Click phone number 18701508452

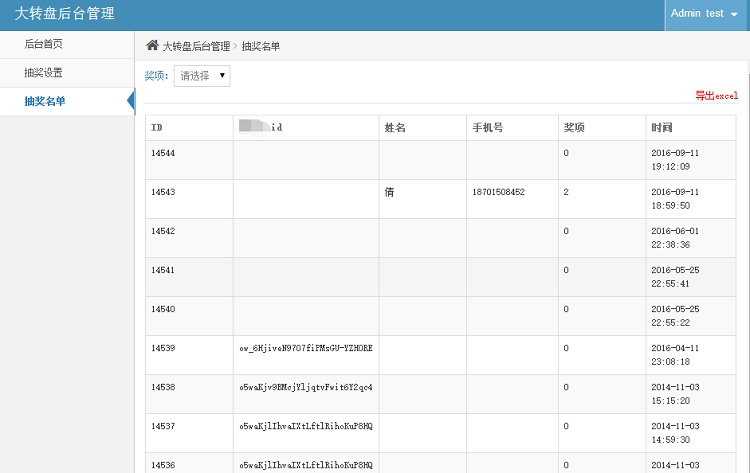tap(498, 192)
